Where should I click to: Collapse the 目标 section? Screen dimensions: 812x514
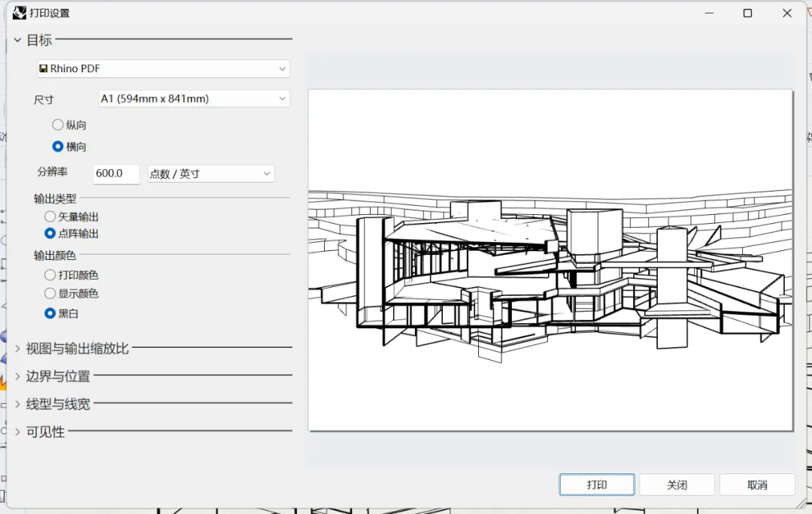pyautogui.click(x=17, y=40)
